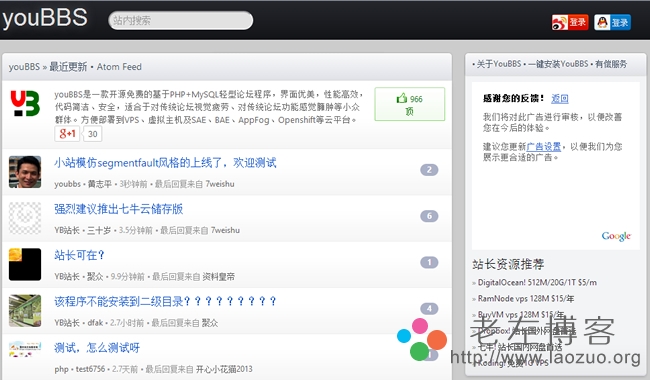The width and height of the screenshot is (650, 380).
Task: Select 有偿服务 in the sidebar header
Action: (611, 64)
